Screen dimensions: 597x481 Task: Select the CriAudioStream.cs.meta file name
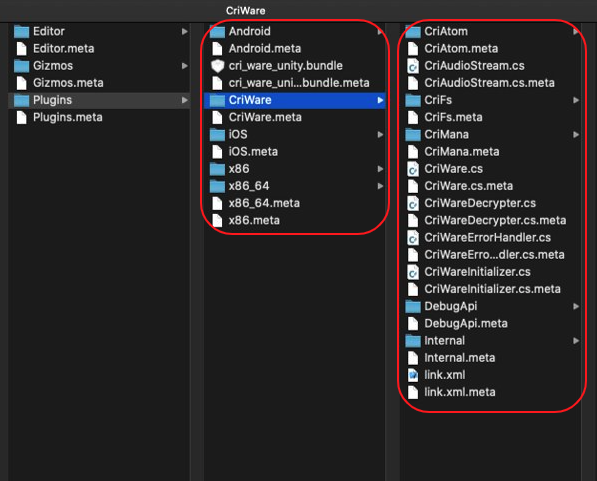489,83
